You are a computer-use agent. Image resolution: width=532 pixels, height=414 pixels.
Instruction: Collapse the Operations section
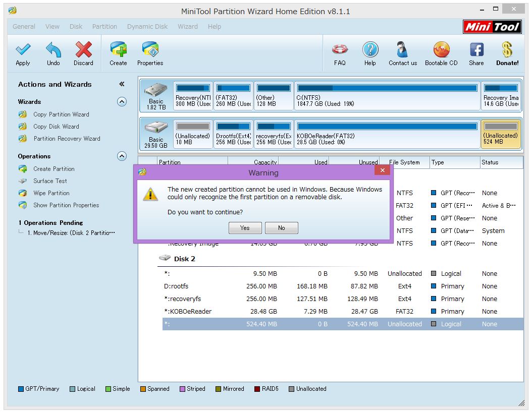(122, 156)
